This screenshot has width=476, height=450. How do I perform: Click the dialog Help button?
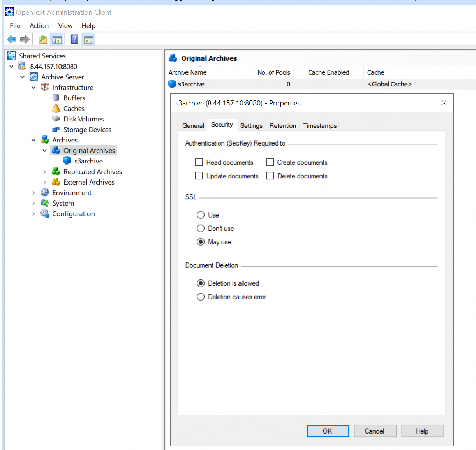point(422,431)
